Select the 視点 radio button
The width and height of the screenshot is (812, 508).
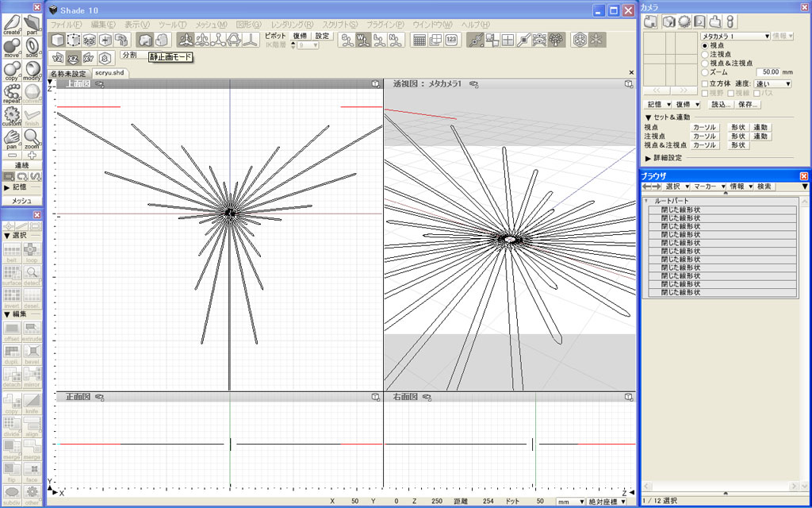pos(705,45)
